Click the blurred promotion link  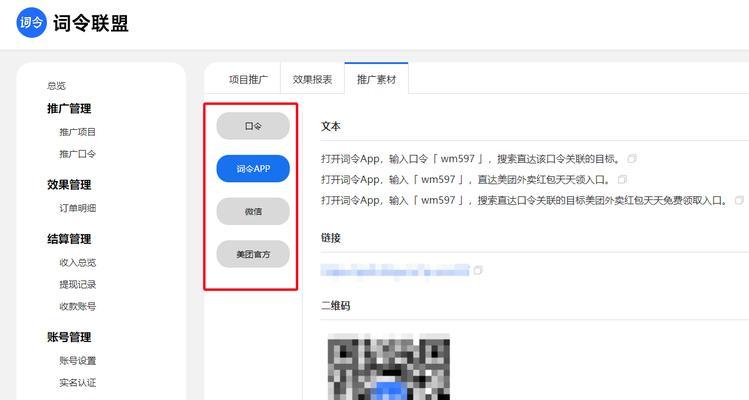click(x=395, y=270)
